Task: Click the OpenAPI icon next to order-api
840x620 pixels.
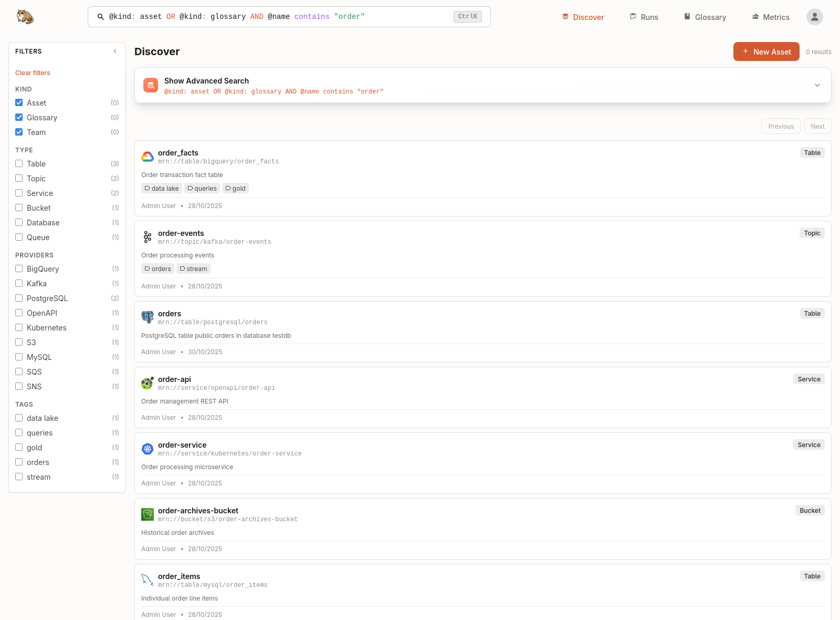Action: pos(148,383)
